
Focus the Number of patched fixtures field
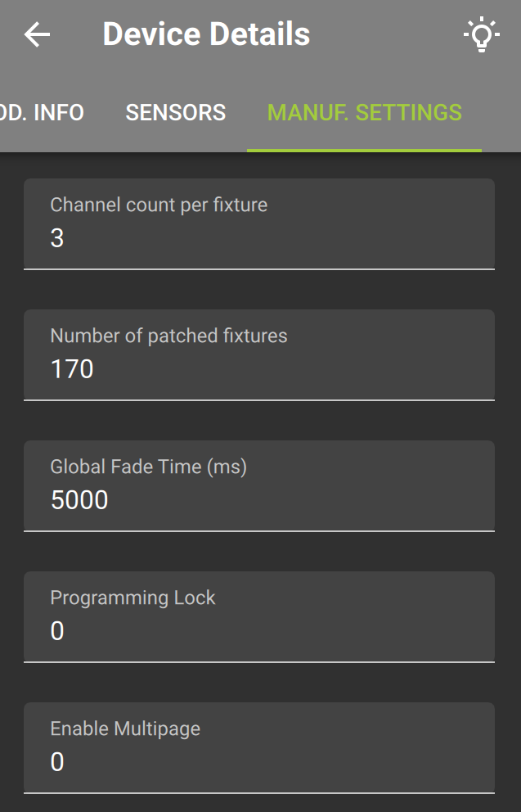click(259, 355)
